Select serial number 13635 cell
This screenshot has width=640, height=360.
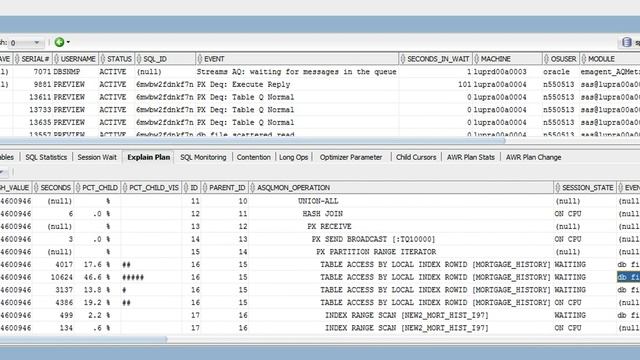(x=32, y=122)
